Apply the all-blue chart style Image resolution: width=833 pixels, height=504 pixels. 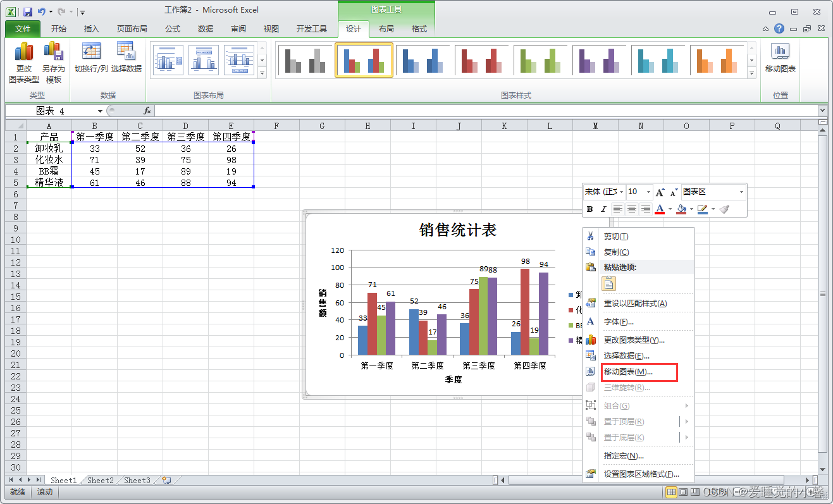click(423, 60)
